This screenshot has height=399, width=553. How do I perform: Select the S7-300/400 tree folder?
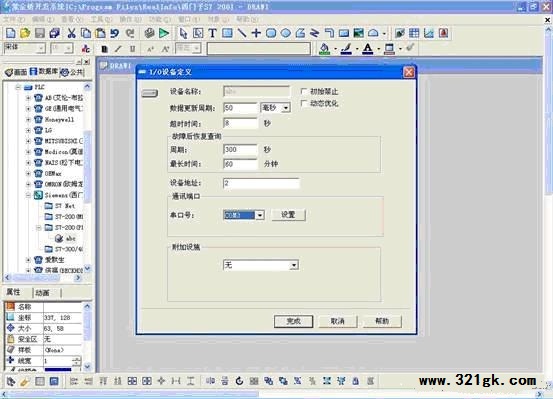coord(64,249)
